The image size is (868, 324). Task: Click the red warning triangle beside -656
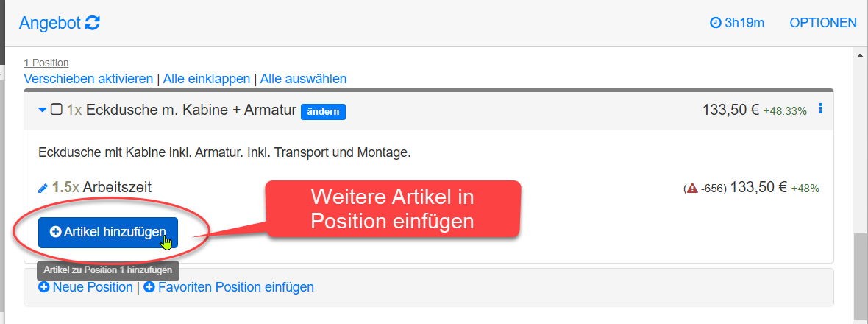point(691,189)
